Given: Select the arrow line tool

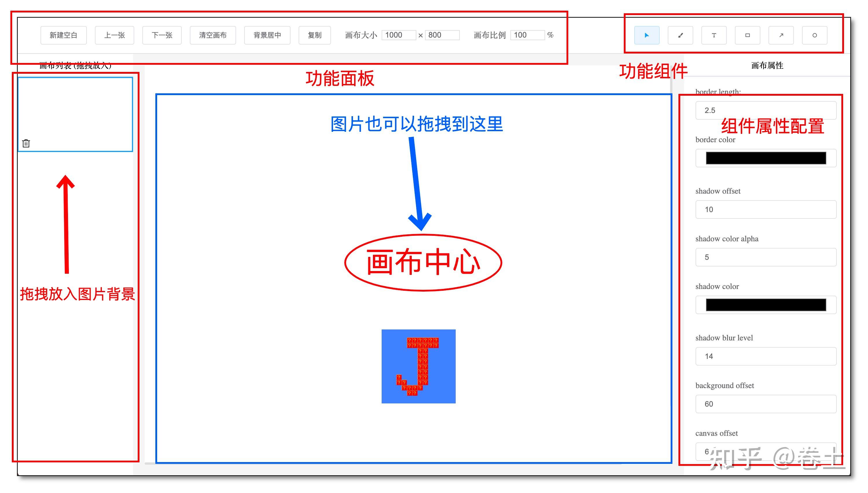Looking at the screenshot, I should click(781, 35).
